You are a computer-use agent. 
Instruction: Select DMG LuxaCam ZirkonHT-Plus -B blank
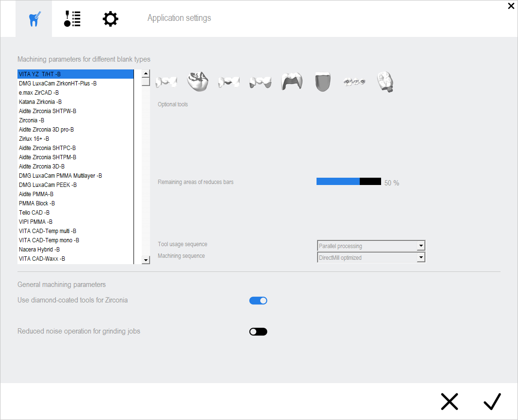[x=75, y=84]
